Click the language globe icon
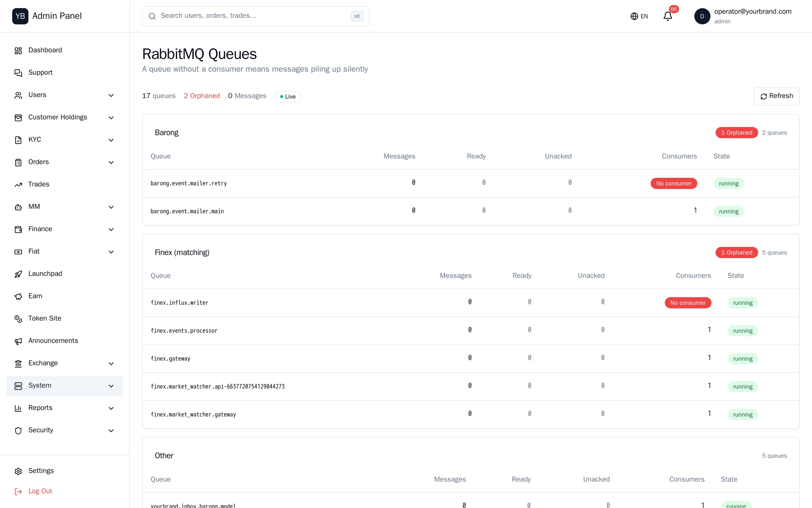The width and height of the screenshot is (812, 508). pyautogui.click(x=634, y=16)
